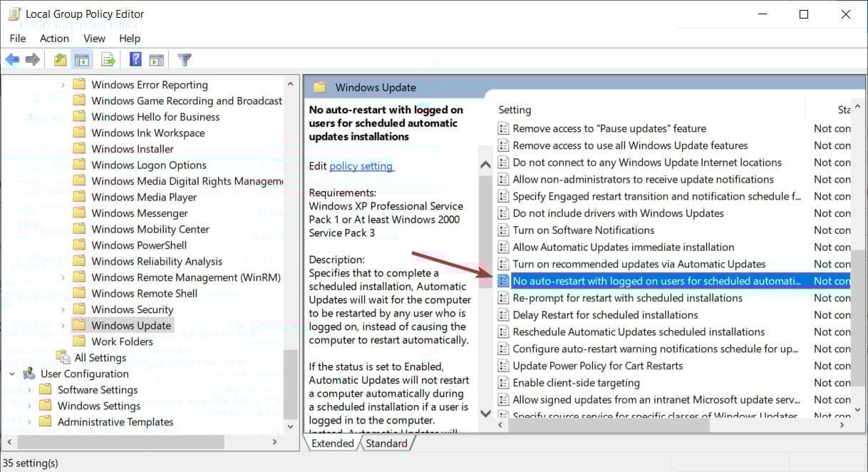This screenshot has height=472, width=868.
Task: Open the Help menu
Action: [x=130, y=39]
